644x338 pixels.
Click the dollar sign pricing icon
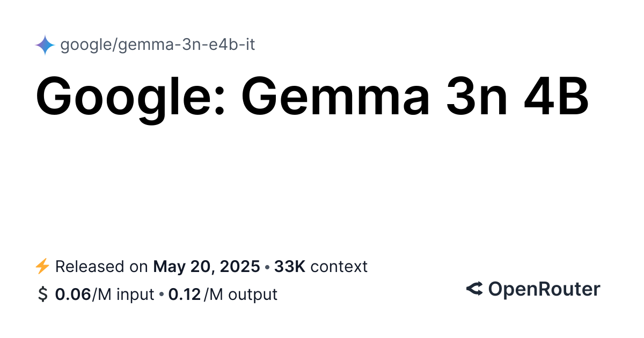pos(42,295)
